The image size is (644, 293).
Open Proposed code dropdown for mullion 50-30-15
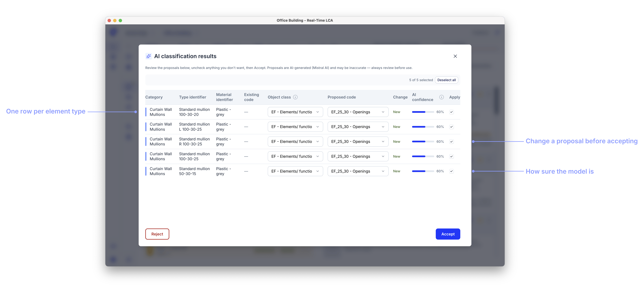click(358, 171)
